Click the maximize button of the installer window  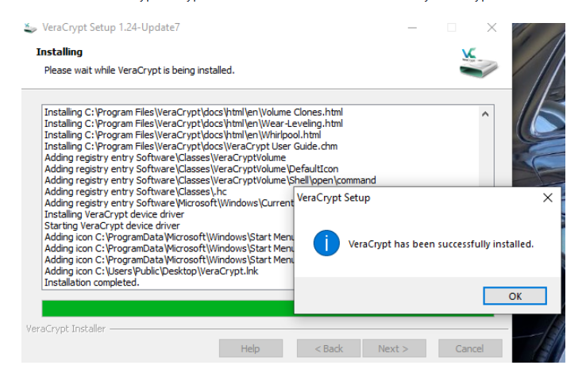click(452, 28)
